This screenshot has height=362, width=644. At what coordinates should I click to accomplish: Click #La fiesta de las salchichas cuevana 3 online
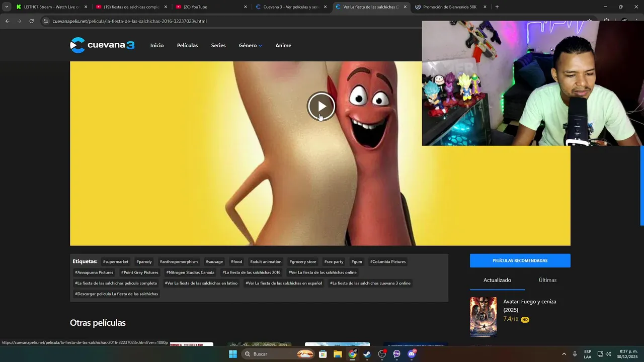(x=370, y=283)
